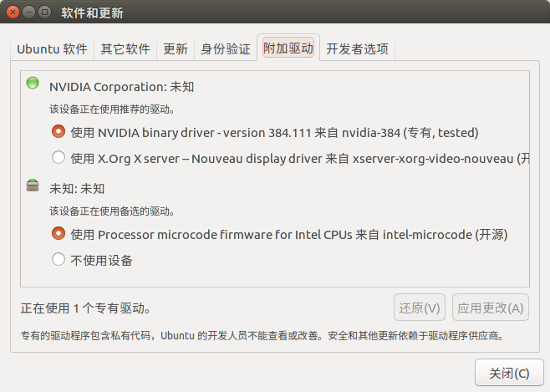This screenshot has height=392, width=550.
Task: Pick the 不使用设备 radio option
Action: 59,259
